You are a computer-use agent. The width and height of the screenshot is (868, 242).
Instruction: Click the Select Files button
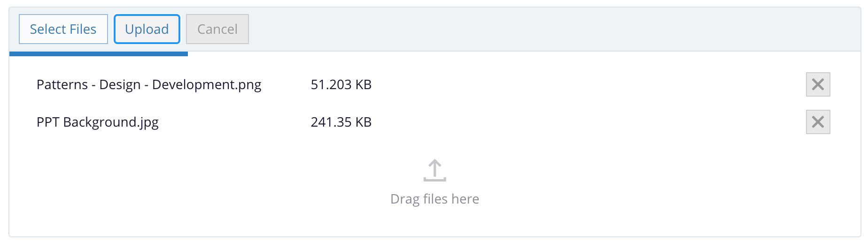(63, 29)
